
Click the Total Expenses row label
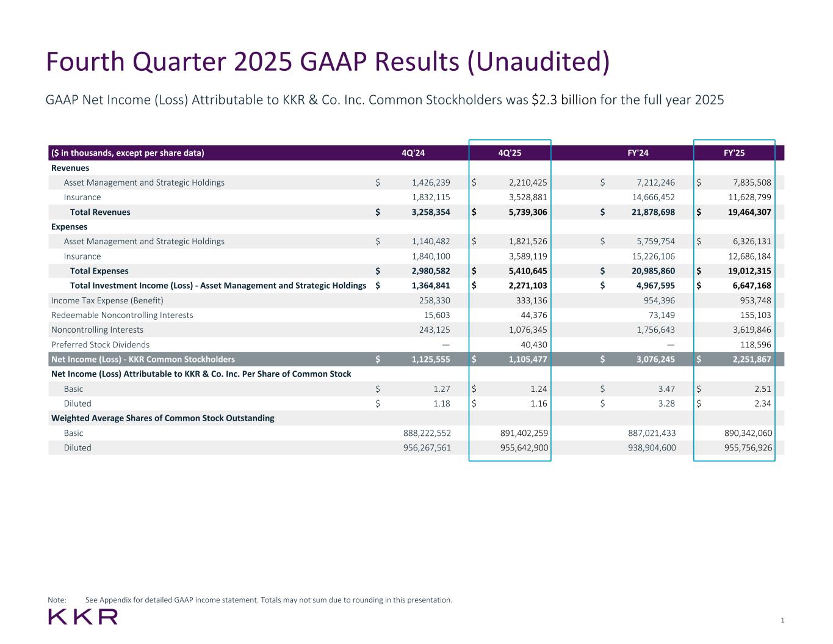click(x=99, y=271)
